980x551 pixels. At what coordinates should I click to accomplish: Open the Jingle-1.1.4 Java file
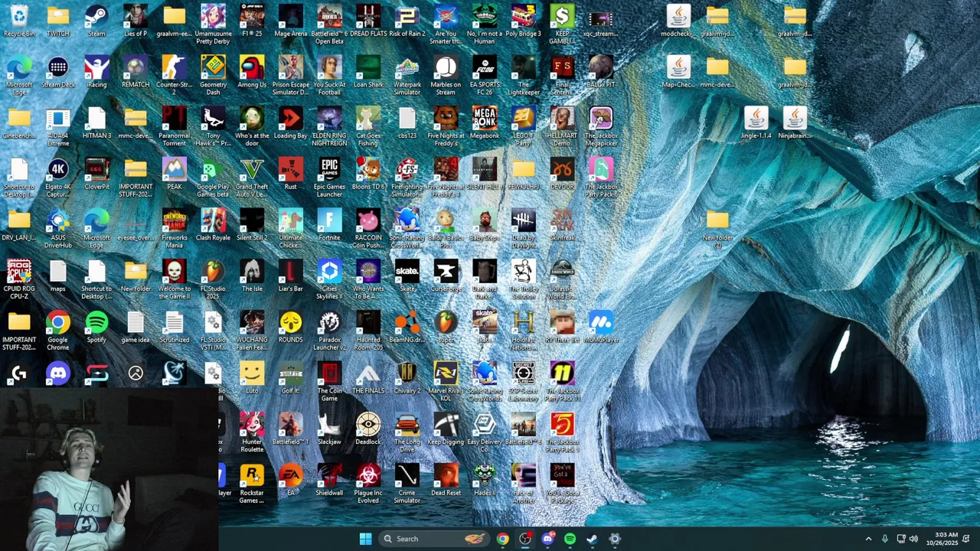point(756,122)
